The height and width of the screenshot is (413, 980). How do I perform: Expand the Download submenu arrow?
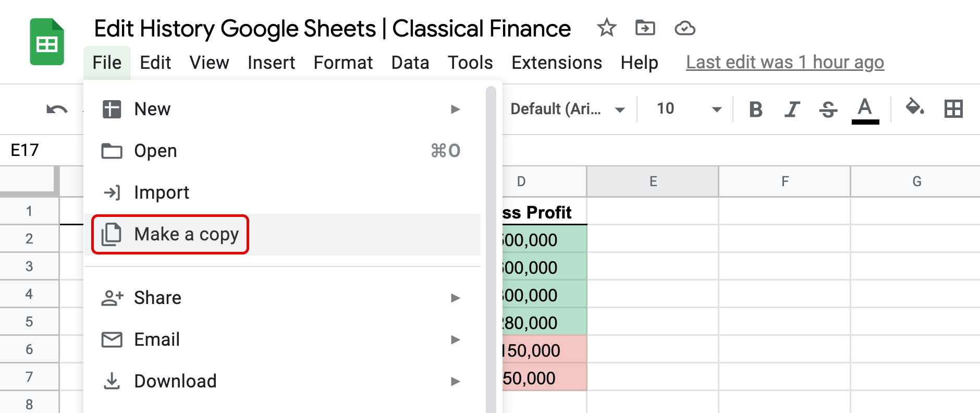click(456, 381)
